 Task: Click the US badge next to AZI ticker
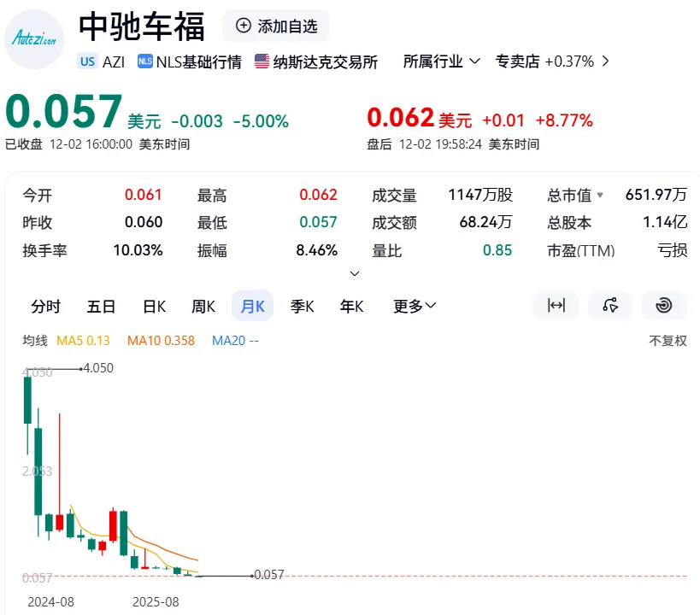pyautogui.click(x=85, y=61)
